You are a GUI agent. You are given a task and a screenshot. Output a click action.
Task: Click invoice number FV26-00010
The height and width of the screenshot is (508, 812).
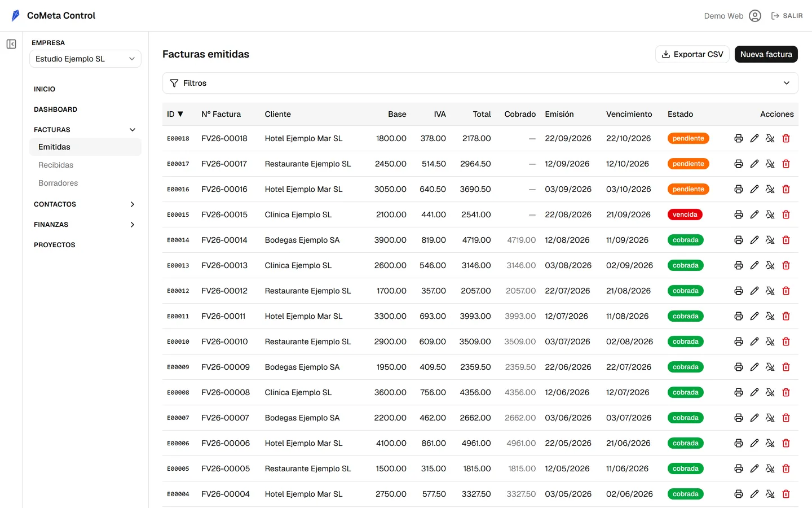click(224, 341)
